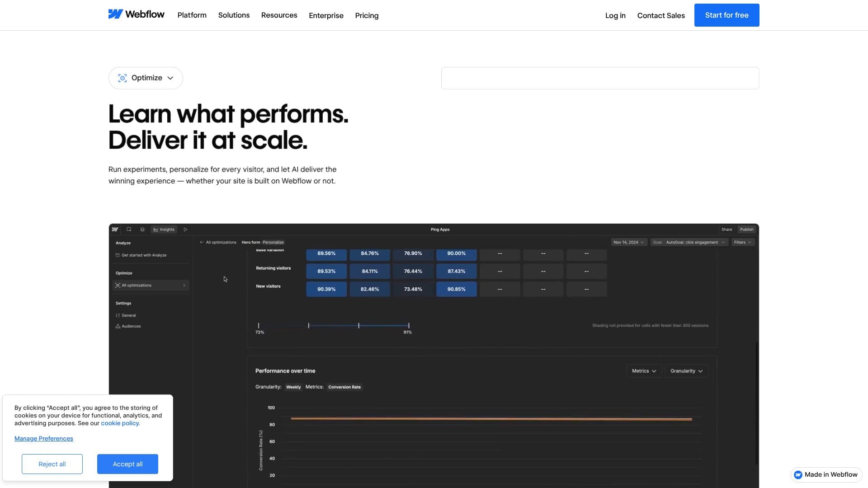
Task: Click the Webflow icon in the dashboard toolbar
Action: click(x=115, y=230)
